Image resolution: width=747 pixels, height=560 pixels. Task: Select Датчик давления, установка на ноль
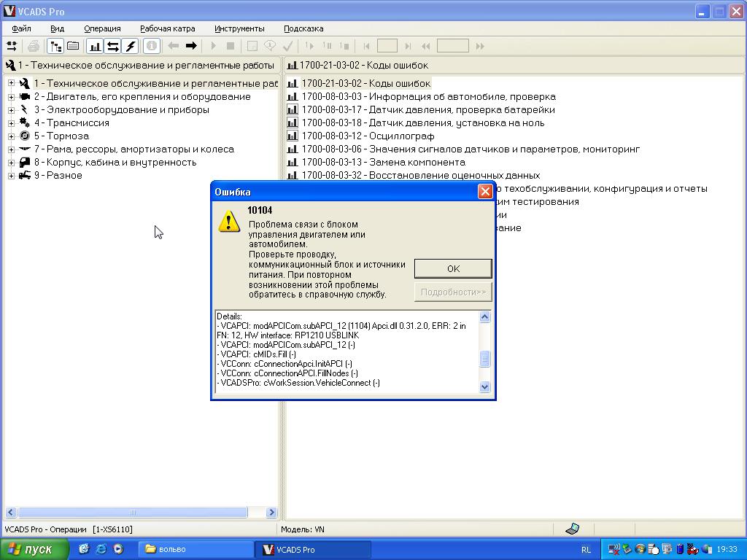tap(423, 122)
